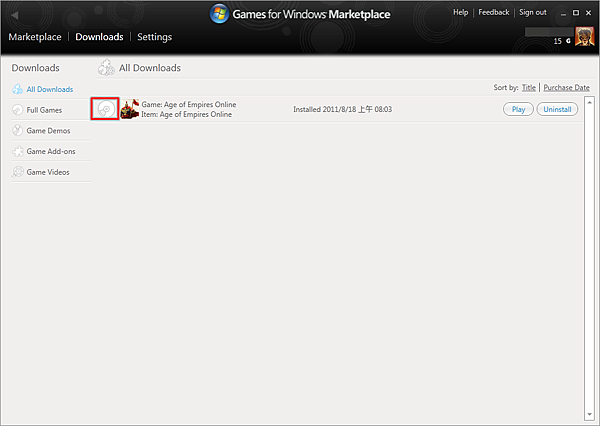Click the Game Videos reel icon

pyautogui.click(x=18, y=172)
